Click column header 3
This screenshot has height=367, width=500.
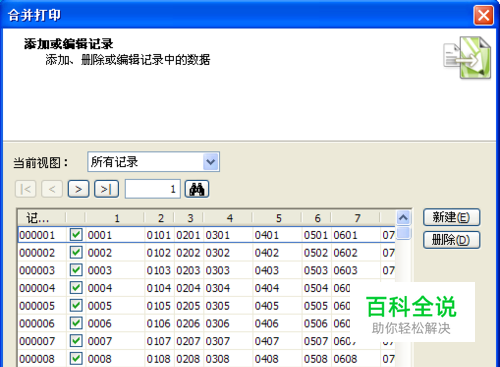coord(189,218)
